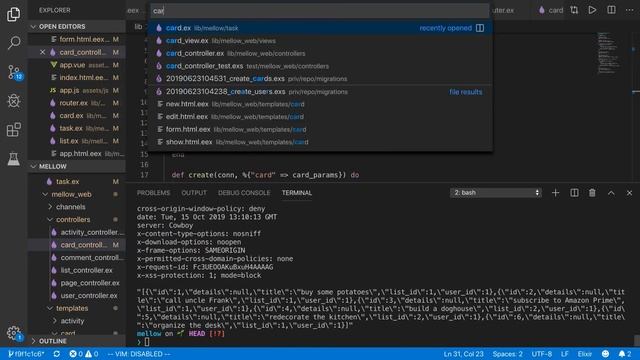Viewport: 640px width, 360px height.
Task: Open page_controller.ex in tree
Action: pyautogui.click(x=77, y=283)
